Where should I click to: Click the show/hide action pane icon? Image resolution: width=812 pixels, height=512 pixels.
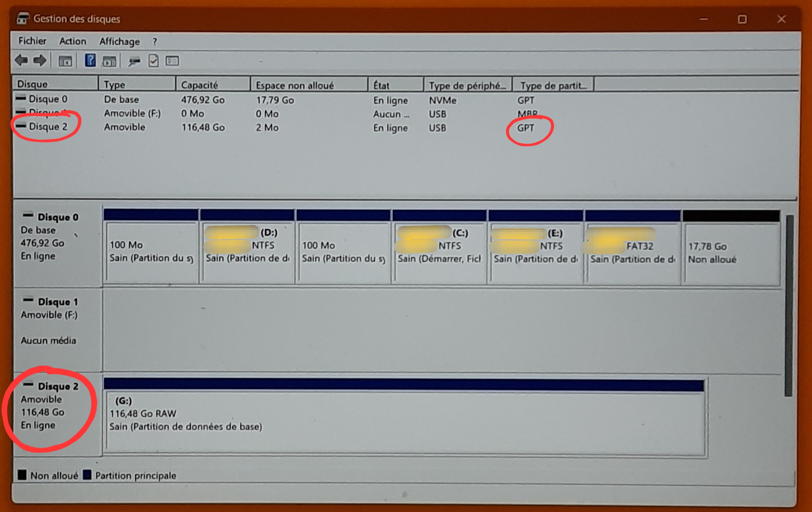(109, 61)
